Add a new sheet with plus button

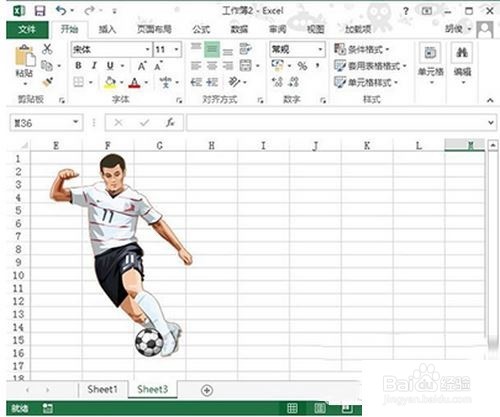(207, 390)
